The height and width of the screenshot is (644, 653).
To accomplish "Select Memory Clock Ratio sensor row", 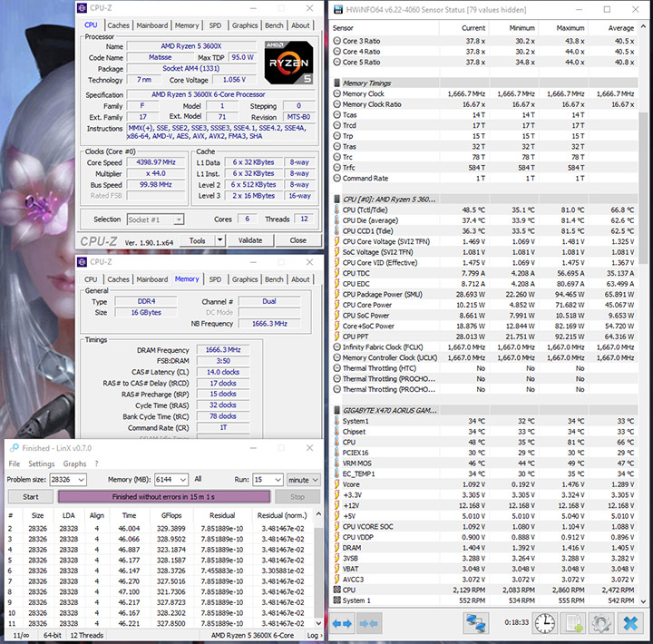I will coord(484,104).
